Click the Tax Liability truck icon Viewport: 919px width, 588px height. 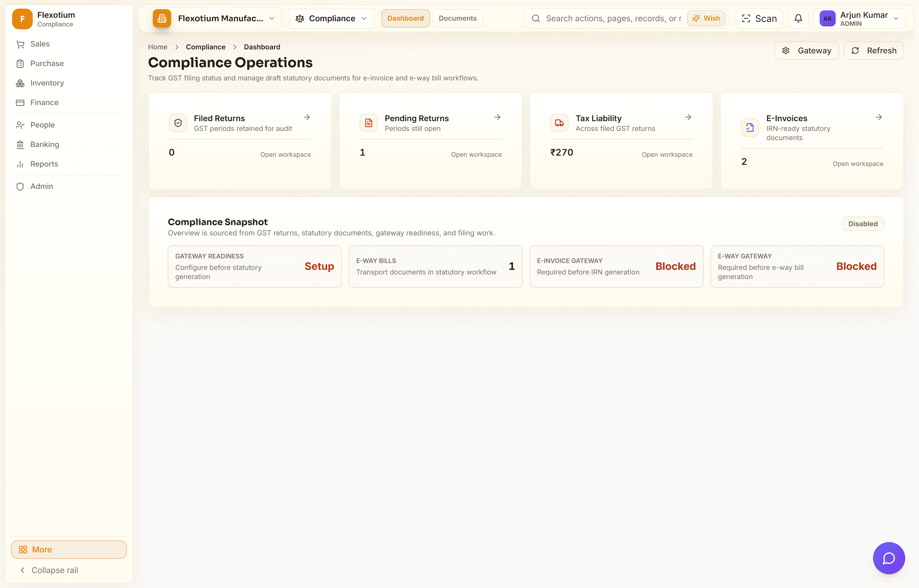559,123
